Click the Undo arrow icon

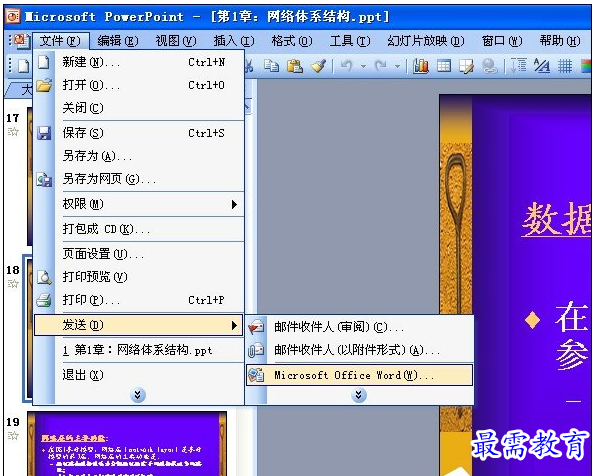pyautogui.click(x=346, y=66)
